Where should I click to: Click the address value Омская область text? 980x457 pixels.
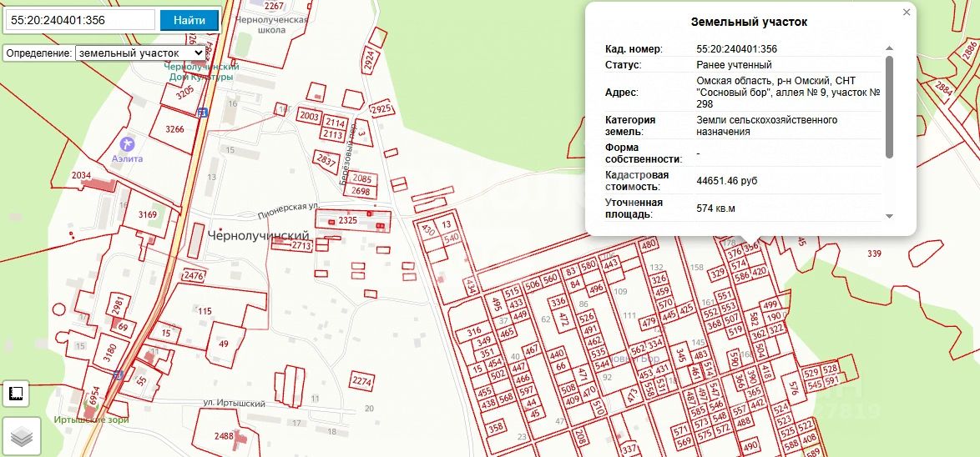[x=789, y=93]
